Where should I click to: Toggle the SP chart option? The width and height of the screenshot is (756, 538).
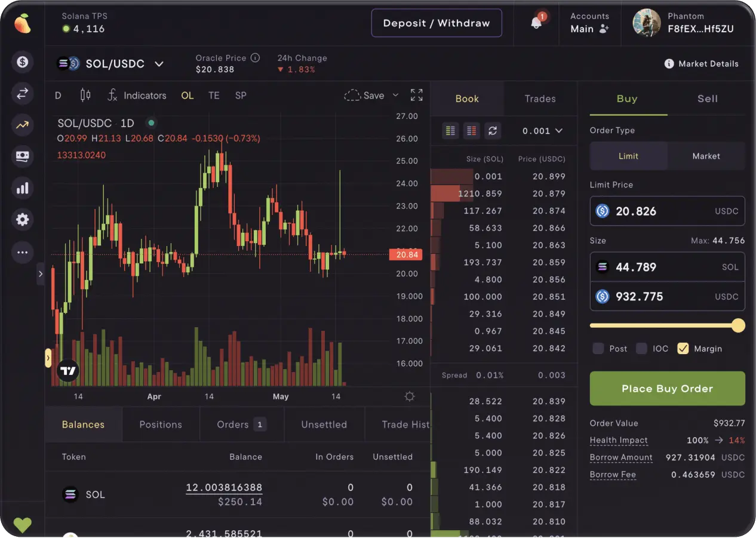pyautogui.click(x=241, y=95)
